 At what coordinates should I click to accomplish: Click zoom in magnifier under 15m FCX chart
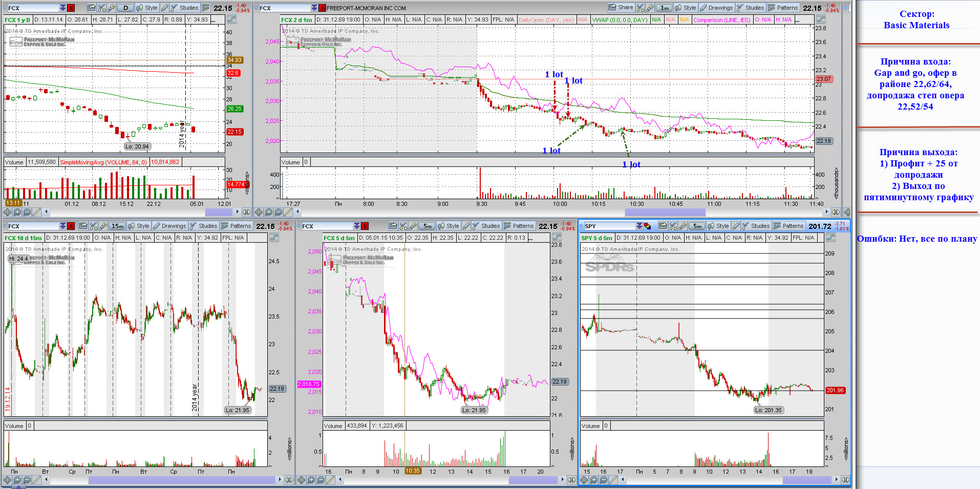(x=17, y=480)
